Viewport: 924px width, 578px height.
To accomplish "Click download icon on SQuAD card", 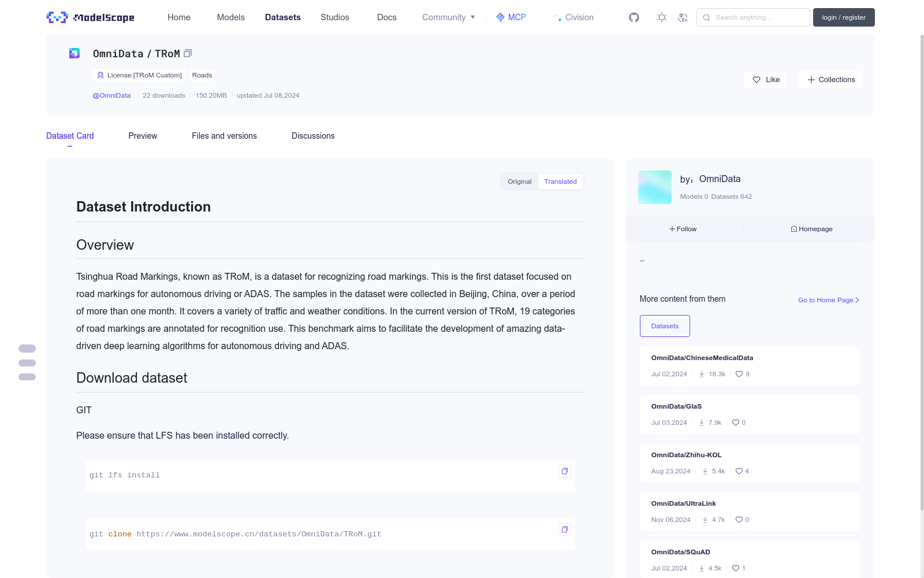I will pyautogui.click(x=702, y=568).
